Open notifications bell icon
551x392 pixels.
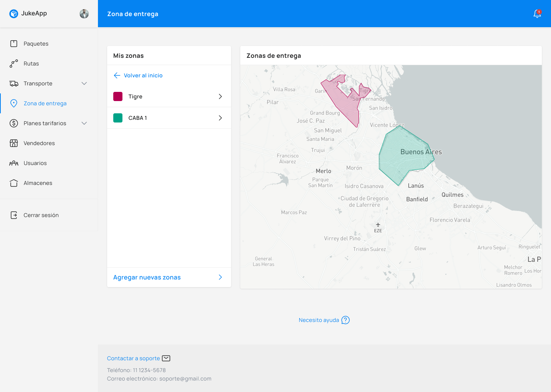(x=537, y=14)
